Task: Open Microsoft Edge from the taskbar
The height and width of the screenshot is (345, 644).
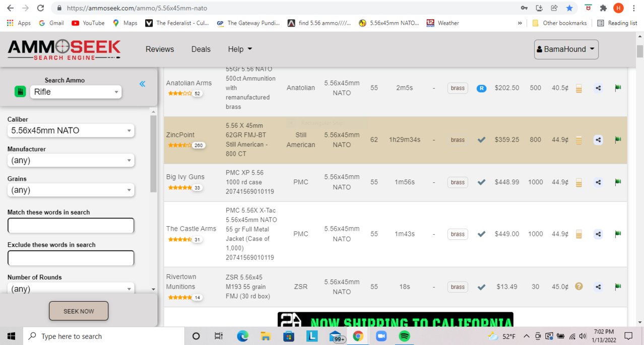Action: pos(243,336)
